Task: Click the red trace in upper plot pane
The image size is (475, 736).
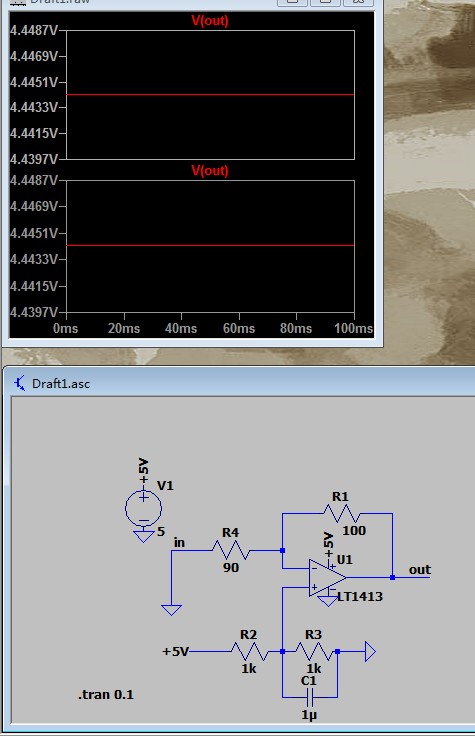Action: (x=210, y=95)
